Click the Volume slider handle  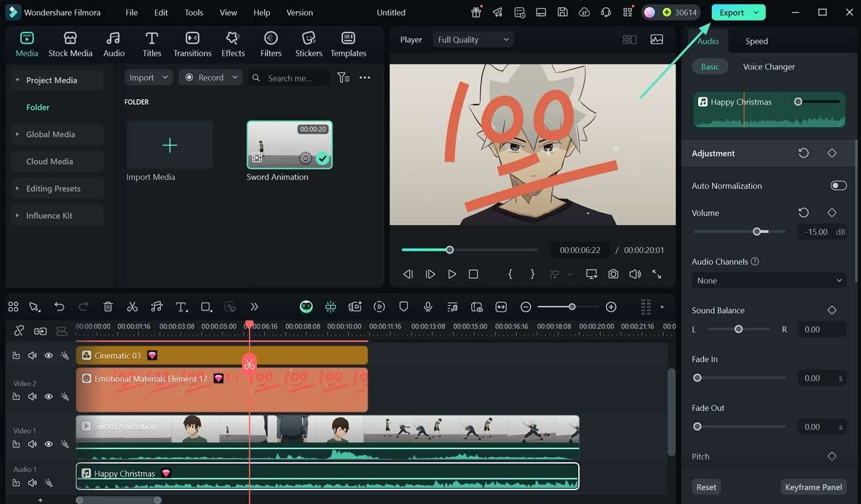(x=757, y=232)
